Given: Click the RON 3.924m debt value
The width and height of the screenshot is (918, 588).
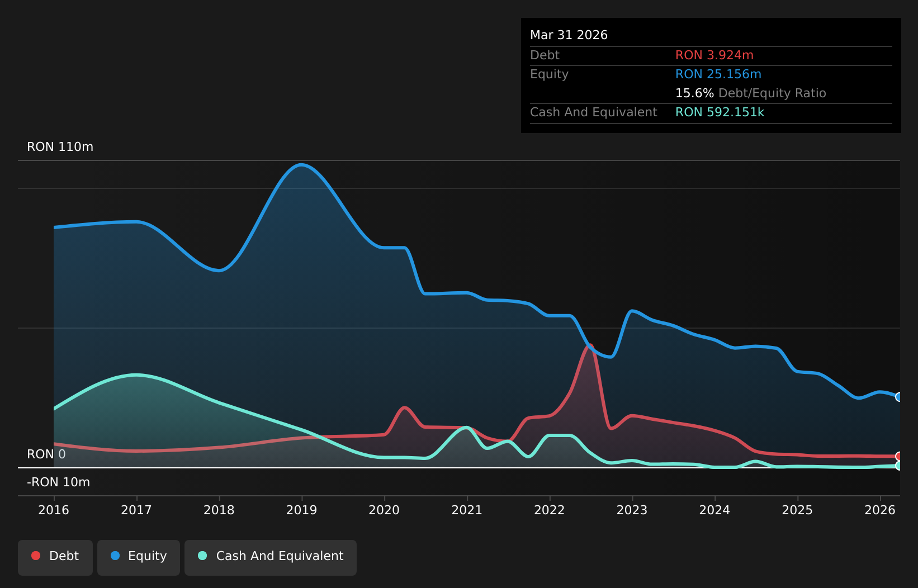Looking at the screenshot, I should coord(714,55).
